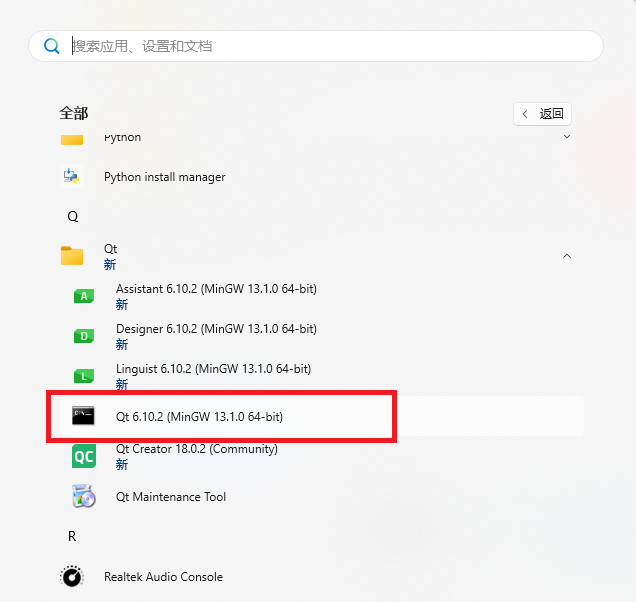Image resolution: width=636 pixels, height=602 pixels.
Task: Click the R letter section header
Action: (x=72, y=536)
